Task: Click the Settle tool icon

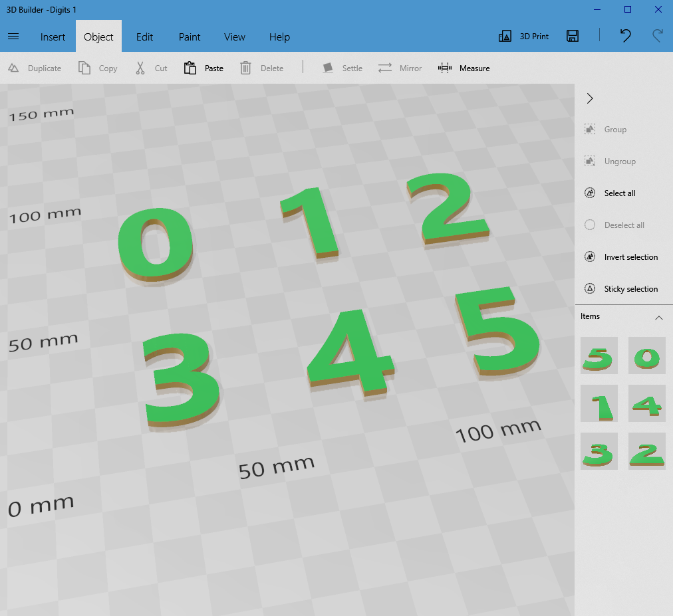Action: pyautogui.click(x=327, y=68)
